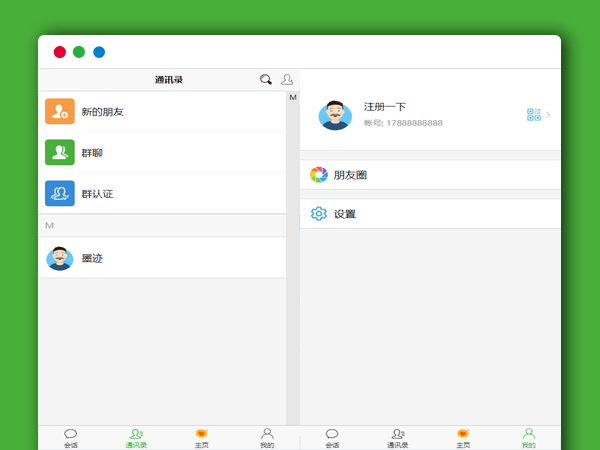Click the 设置 gear icon

(x=319, y=214)
